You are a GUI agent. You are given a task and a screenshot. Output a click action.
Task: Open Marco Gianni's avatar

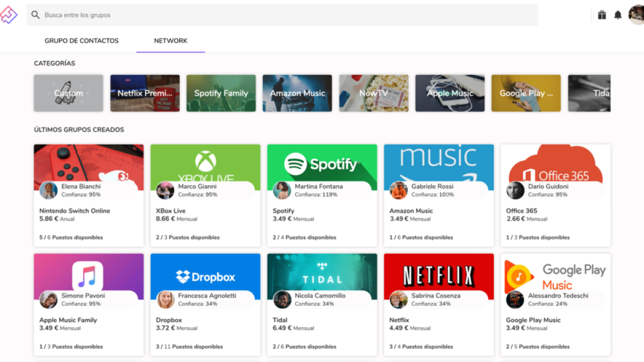[165, 190]
